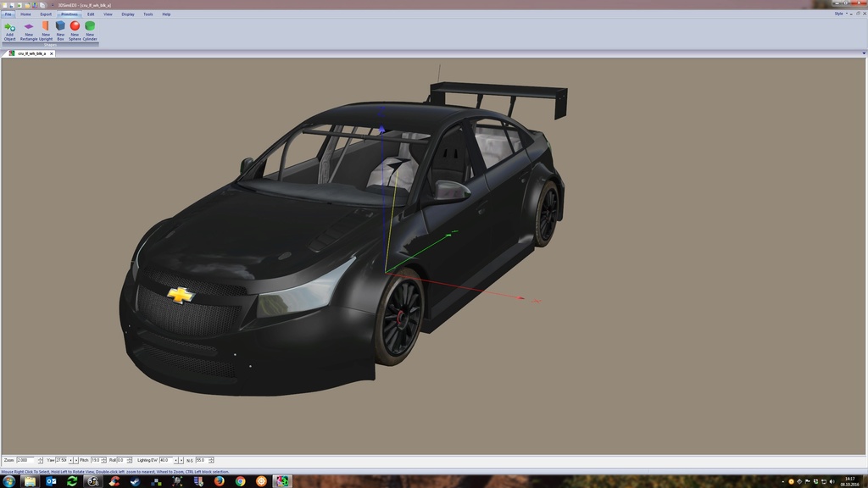
Task: Open the green sync arrows taskbar app
Action: point(72,481)
